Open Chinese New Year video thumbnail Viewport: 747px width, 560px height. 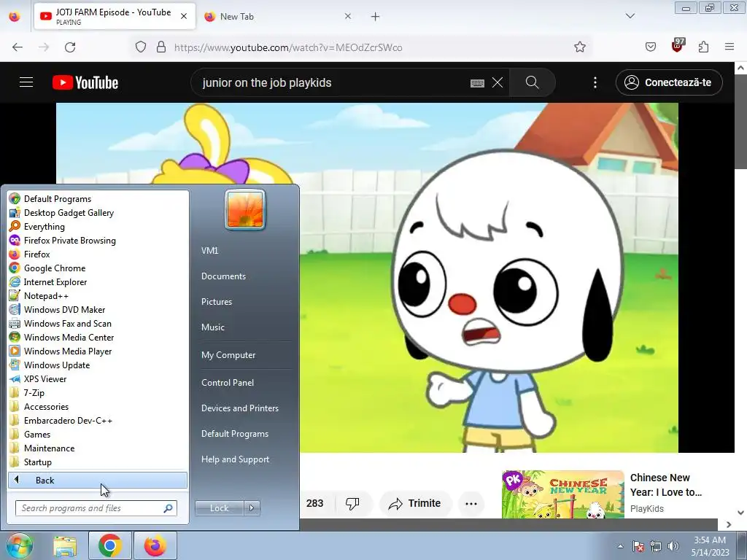(562, 494)
